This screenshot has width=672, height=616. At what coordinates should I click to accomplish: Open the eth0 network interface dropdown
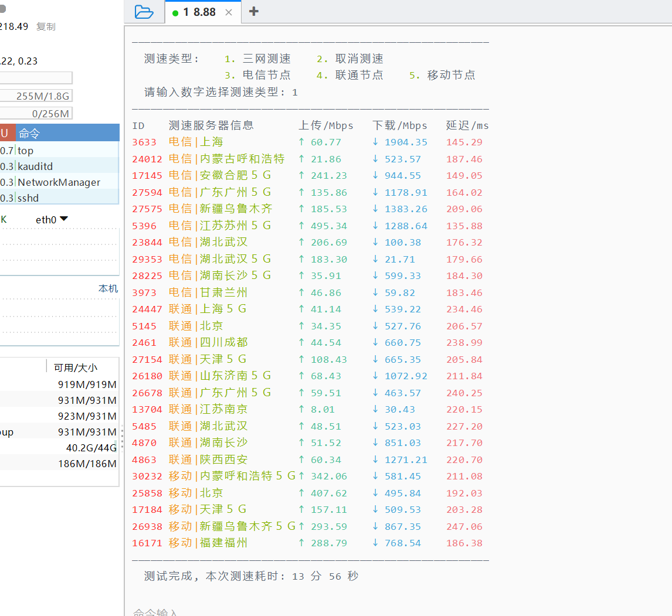[x=52, y=219]
